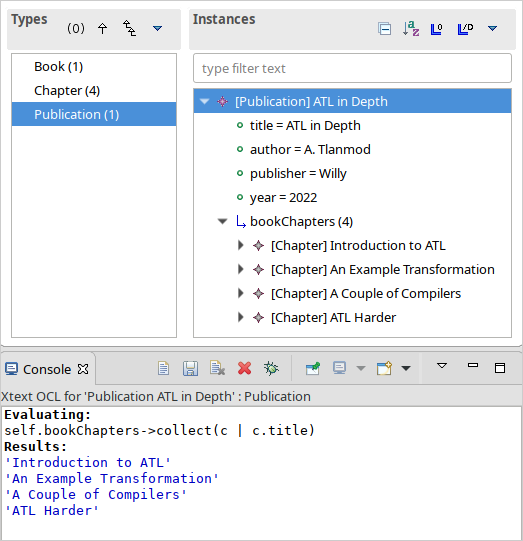Collapse all in Instances panel
This screenshot has width=523, height=541.
(384, 28)
